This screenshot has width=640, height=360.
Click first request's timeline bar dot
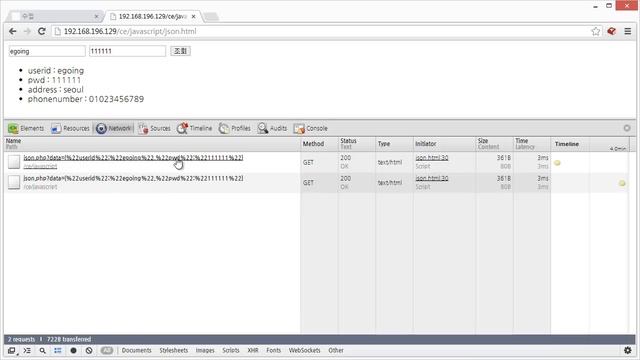(x=557, y=163)
